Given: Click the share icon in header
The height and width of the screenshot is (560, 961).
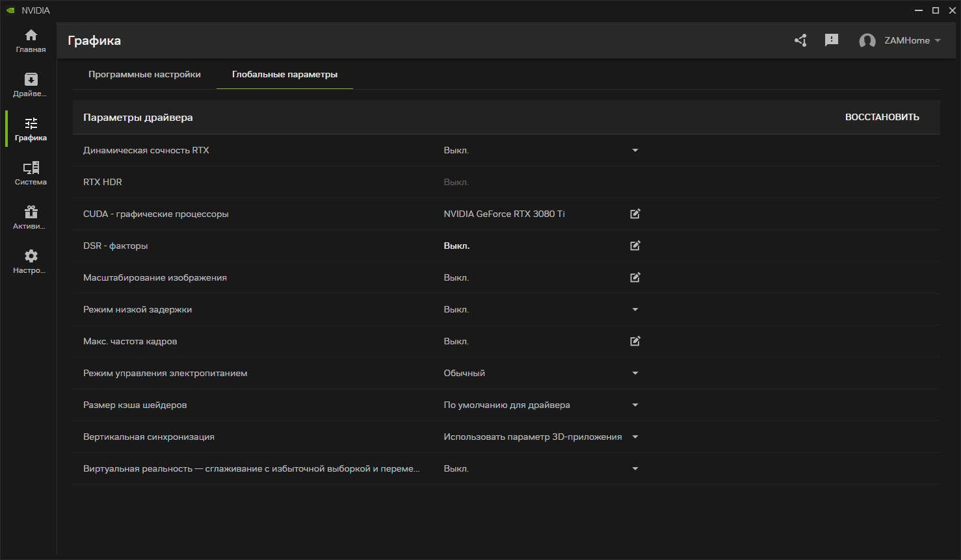Looking at the screenshot, I should (x=800, y=40).
